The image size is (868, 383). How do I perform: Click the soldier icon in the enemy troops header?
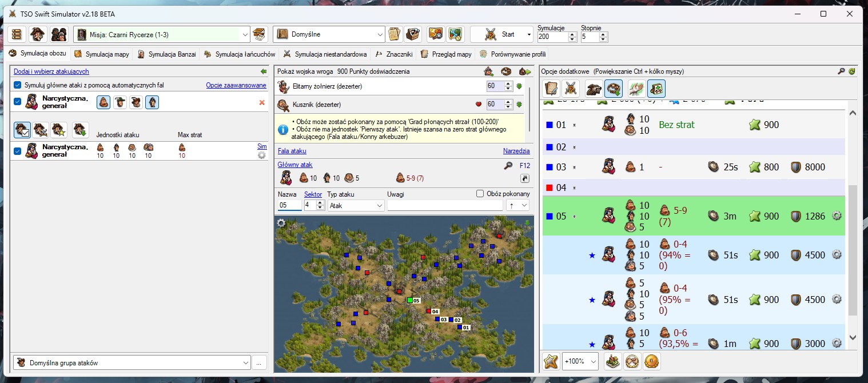coord(489,71)
